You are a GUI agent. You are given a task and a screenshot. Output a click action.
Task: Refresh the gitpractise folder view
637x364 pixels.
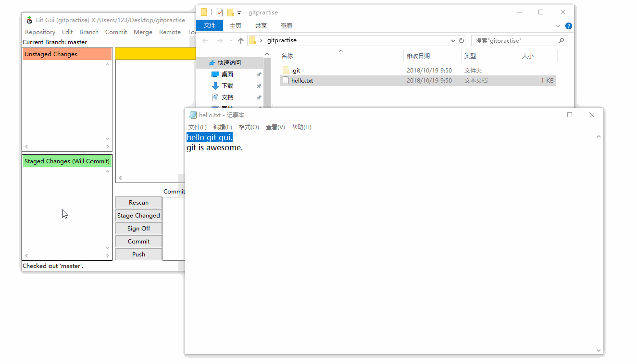click(x=462, y=41)
